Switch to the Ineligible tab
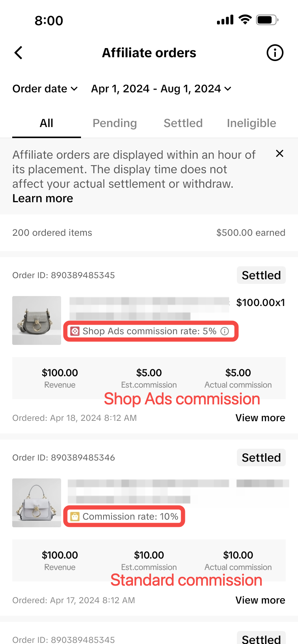This screenshot has height=644, width=298. [251, 123]
